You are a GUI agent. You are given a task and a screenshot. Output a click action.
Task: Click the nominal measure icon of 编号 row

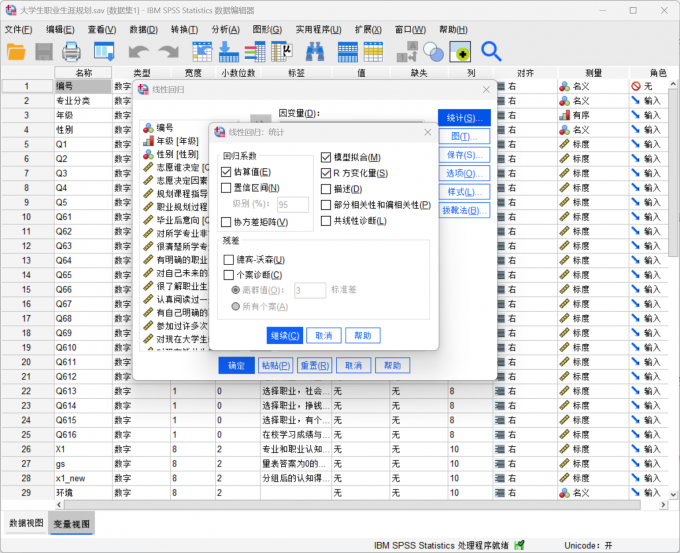[x=564, y=86]
